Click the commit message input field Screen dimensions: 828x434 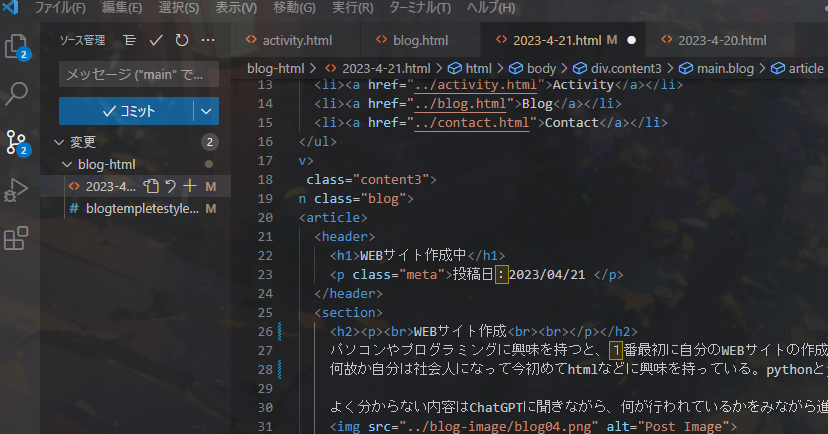(139, 74)
